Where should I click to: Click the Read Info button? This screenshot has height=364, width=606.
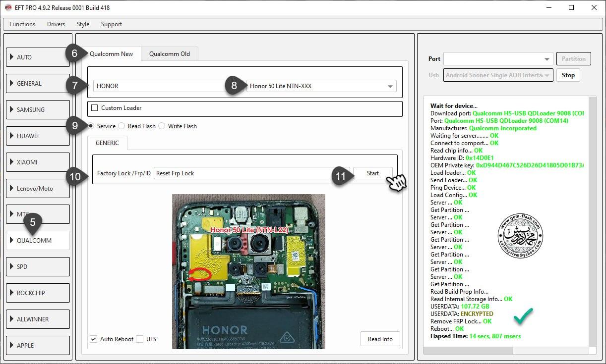pyautogui.click(x=380, y=339)
